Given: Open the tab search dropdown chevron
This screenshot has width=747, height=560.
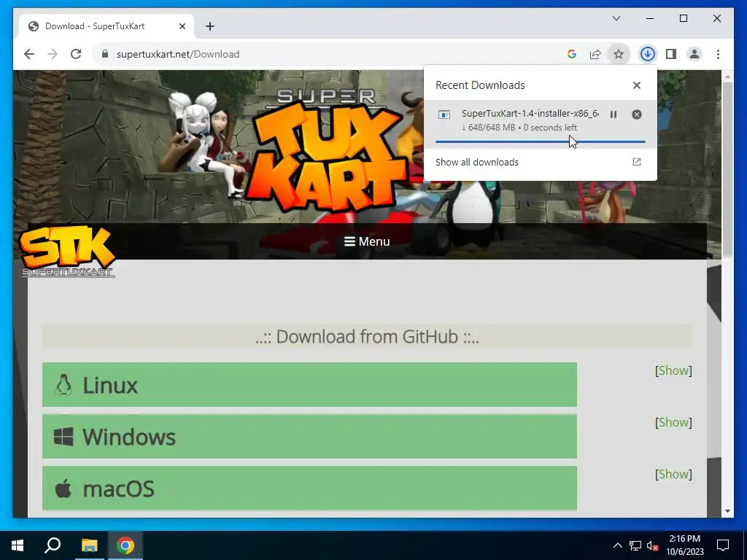Looking at the screenshot, I should click(x=616, y=18).
